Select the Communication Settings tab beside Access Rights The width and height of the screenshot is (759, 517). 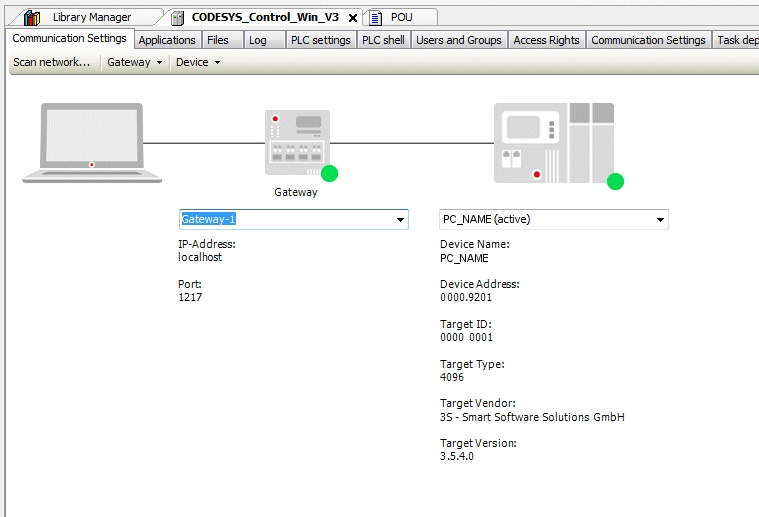648,40
